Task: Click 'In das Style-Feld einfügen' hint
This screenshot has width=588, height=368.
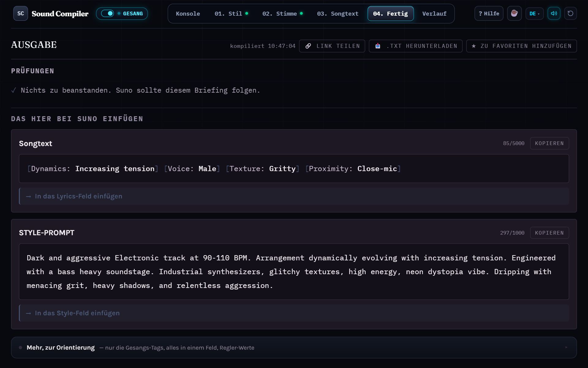Action: 294,313
